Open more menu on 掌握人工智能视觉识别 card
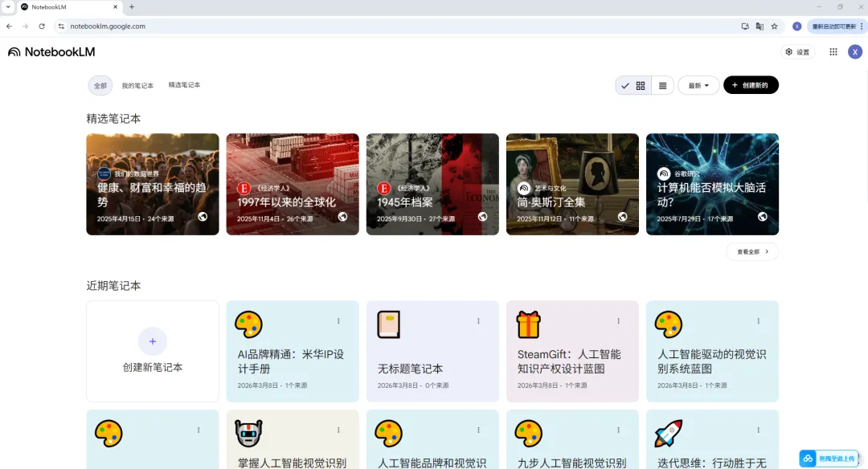This screenshot has width=868, height=469. (x=338, y=430)
